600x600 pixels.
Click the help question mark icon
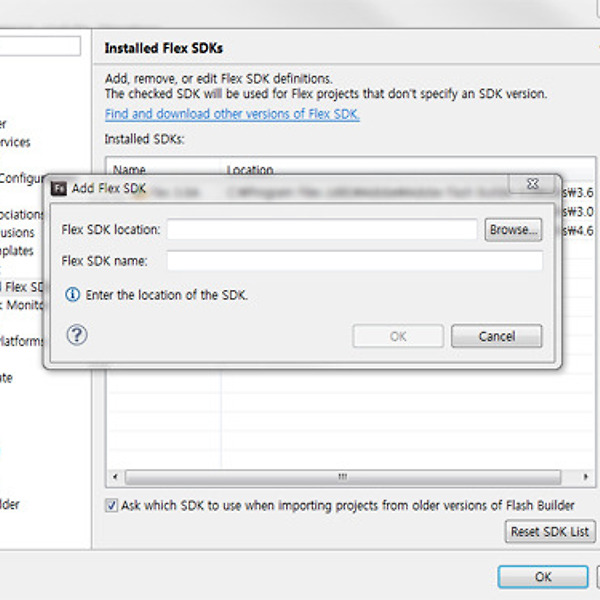point(76,335)
